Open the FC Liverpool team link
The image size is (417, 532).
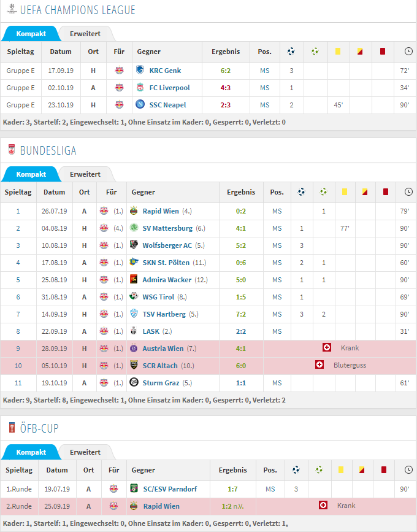(169, 88)
